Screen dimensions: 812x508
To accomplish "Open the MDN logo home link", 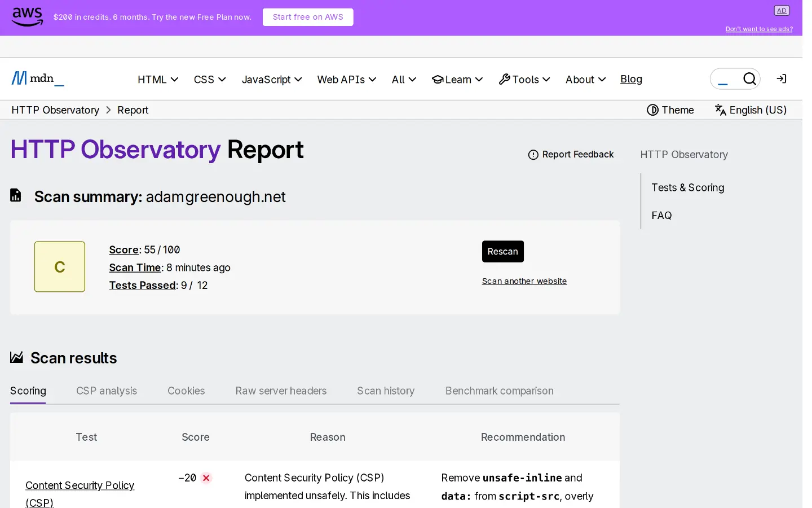I will [38, 78].
